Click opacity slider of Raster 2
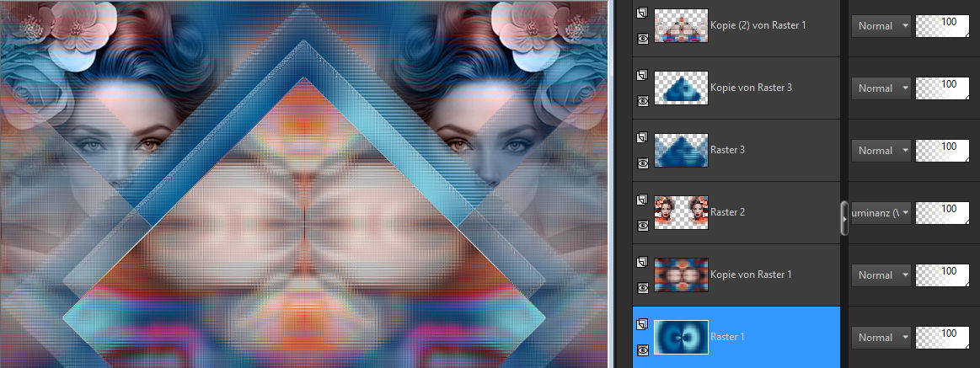The image size is (980, 368). (x=942, y=213)
